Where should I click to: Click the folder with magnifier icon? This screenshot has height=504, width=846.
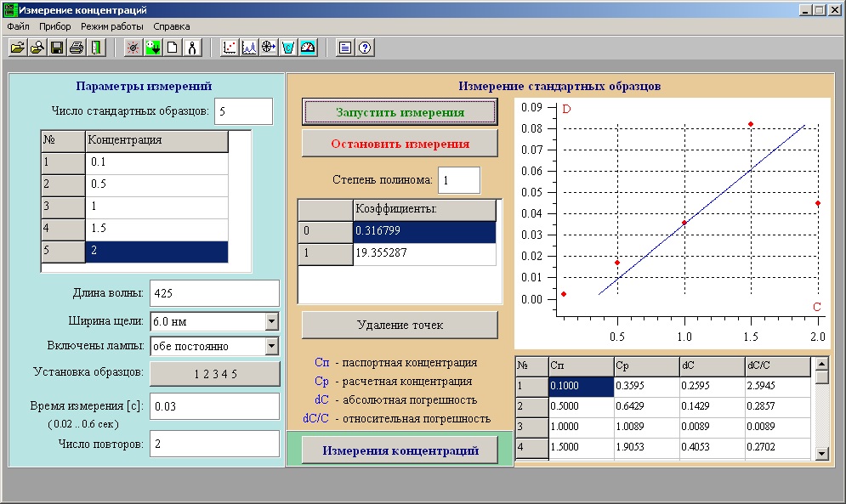pyautogui.click(x=37, y=48)
